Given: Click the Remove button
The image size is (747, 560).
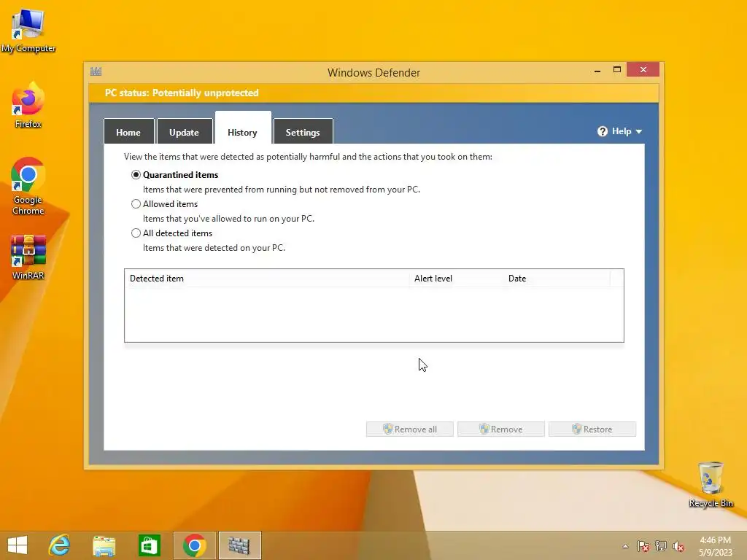Looking at the screenshot, I should pos(500,429).
